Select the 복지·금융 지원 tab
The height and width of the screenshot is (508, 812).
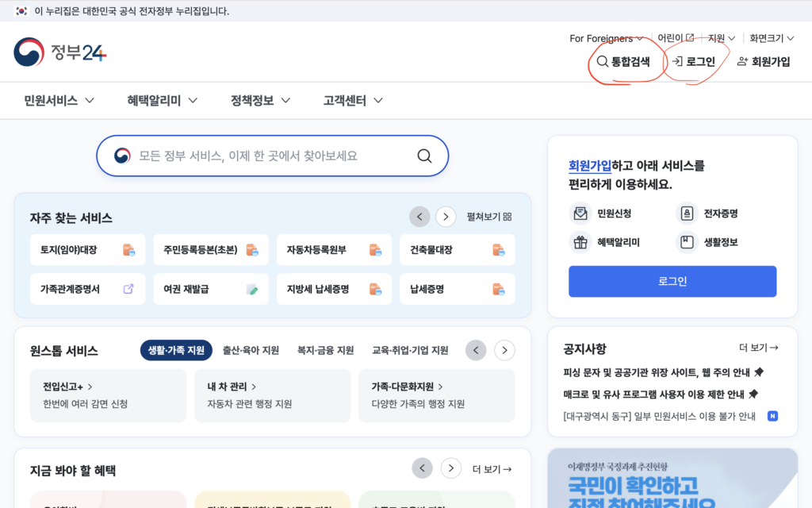point(325,350)
